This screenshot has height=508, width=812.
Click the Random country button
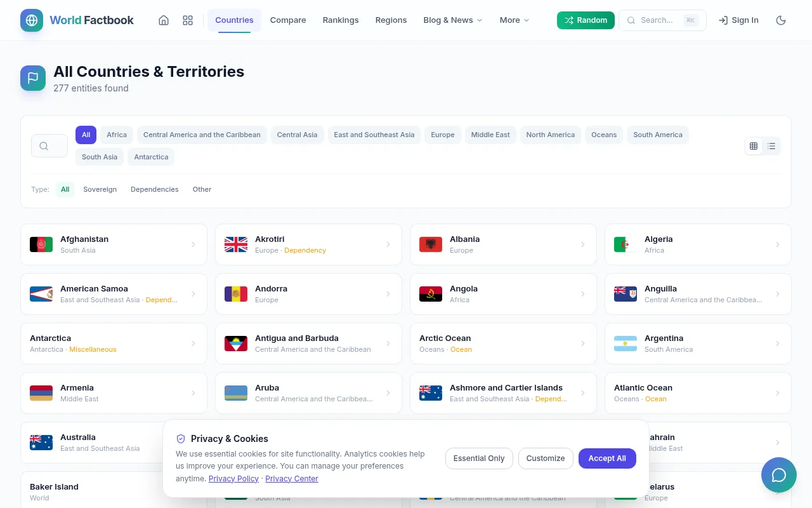coord(586,20)
